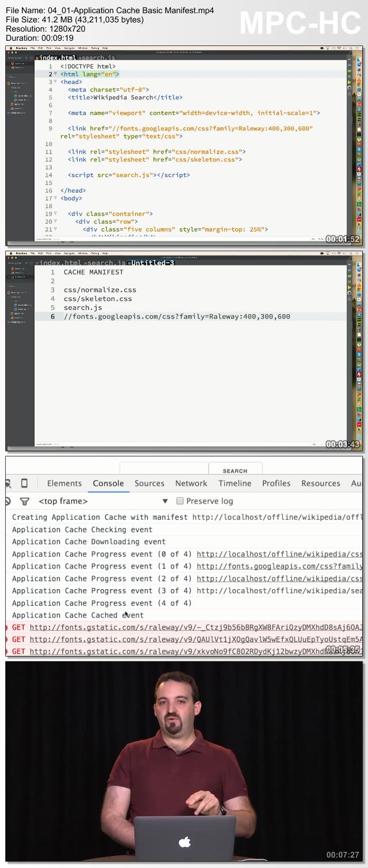Switch to the Elements tab in DevTools
Screen dimensions: 368x868
coord(64,483)
